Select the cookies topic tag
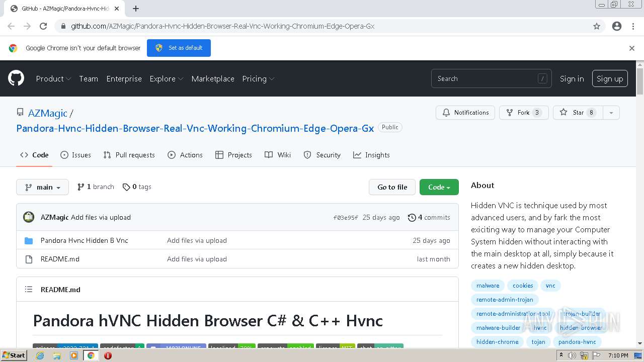This screenshot has height=362, width=644. tap(523, 286)
